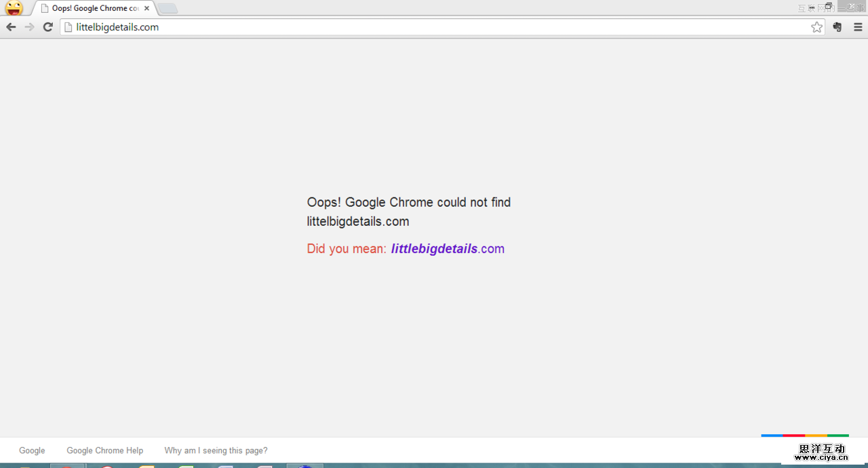Click the emoji profile avatar icon
Viewport: 868px width, 468px height.
coord(14,8)
